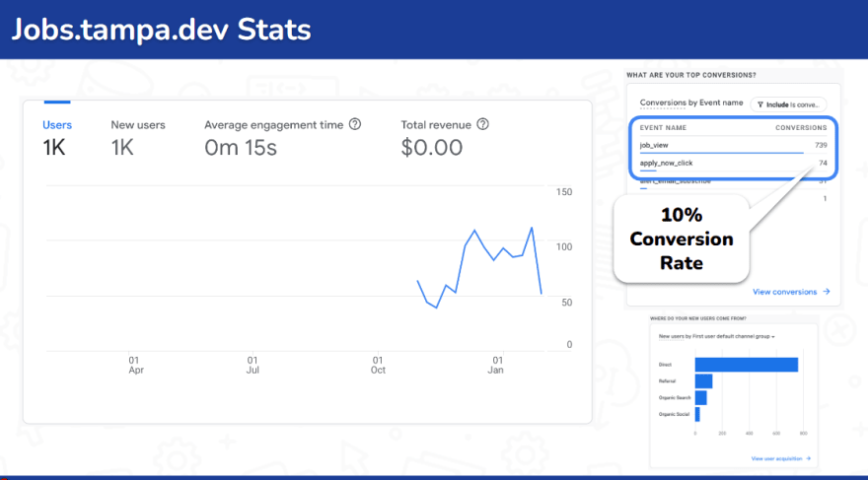Click the Organic Search bar in chart
Image resolution: width=868 pixels, height=480 pixels.
(x=700, y=398)
